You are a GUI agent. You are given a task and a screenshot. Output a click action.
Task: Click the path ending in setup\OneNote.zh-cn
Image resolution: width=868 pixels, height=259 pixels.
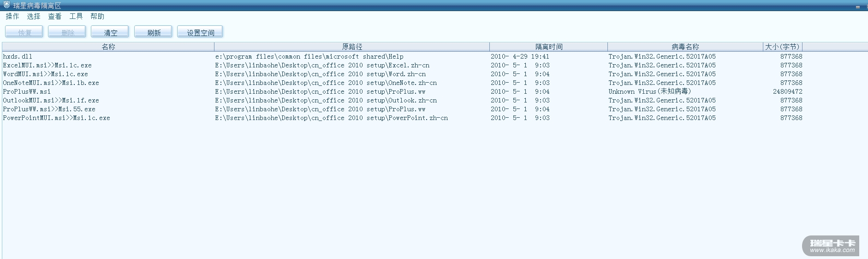(326, 83)
